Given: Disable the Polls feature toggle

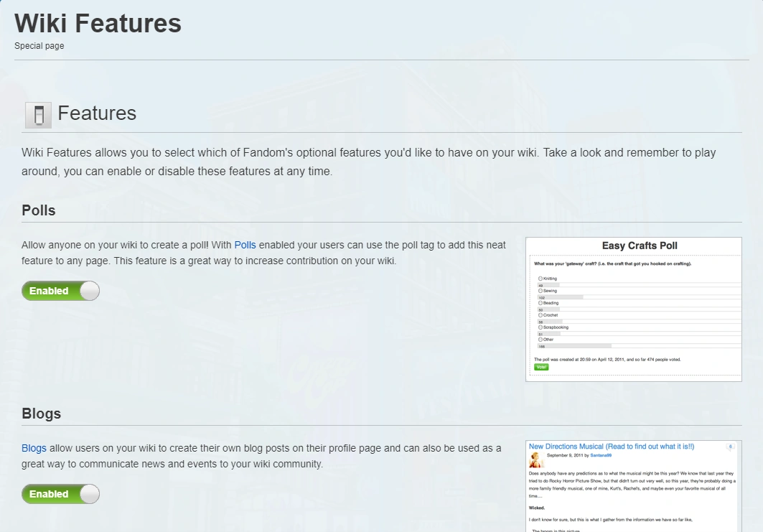Looking at the screenshot, I should [60, 291].
